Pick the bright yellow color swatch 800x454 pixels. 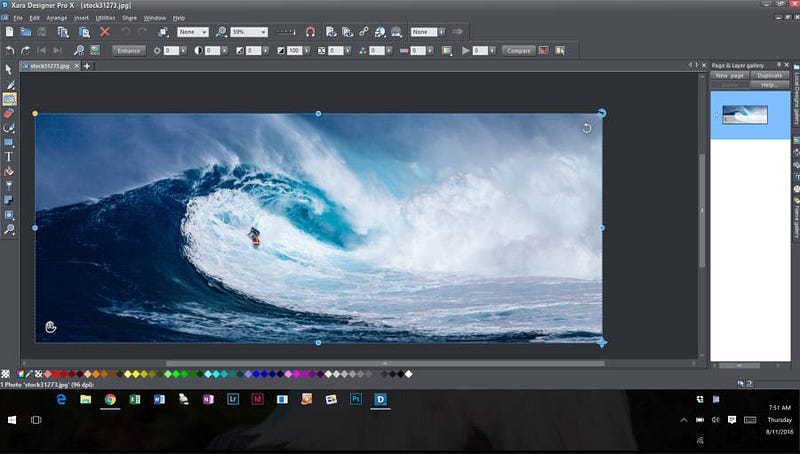tap(136, 374)
